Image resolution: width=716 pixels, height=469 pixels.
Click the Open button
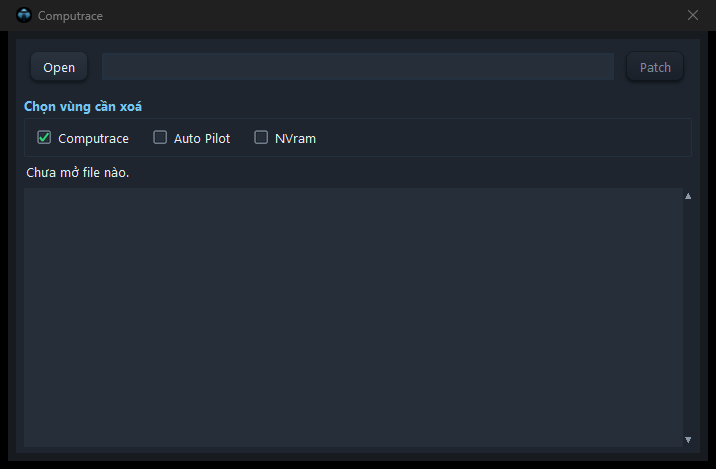[59, 67]
